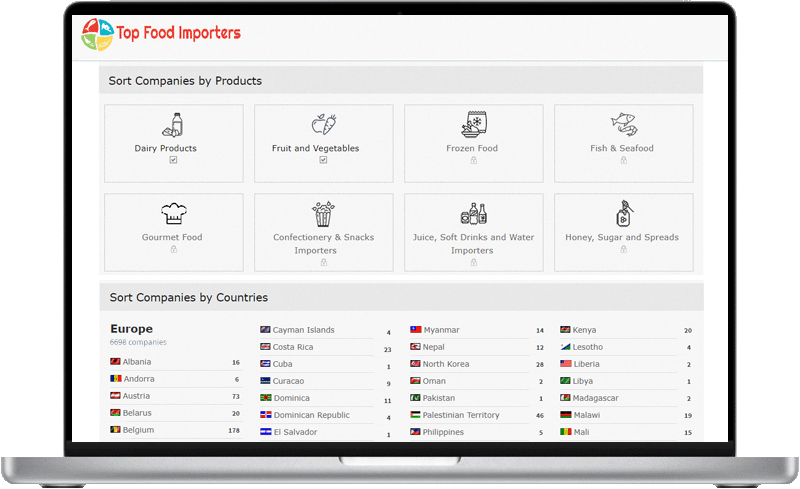Click the North Korea flag icon
This screenshot has height=489, width=800.
click(415, 364)
